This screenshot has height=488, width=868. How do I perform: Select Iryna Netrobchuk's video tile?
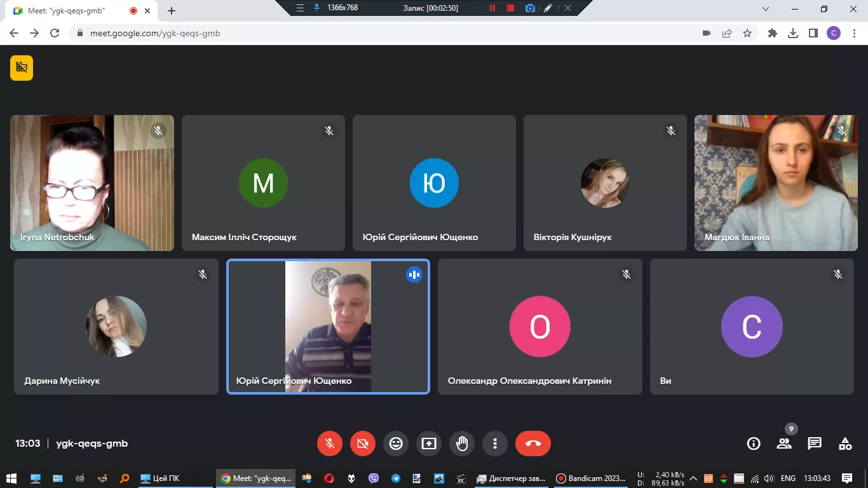click(92, 183)
